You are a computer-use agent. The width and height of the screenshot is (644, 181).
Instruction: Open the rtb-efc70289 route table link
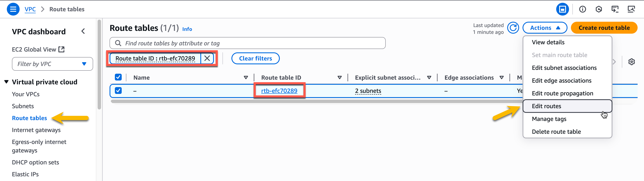pyautogui.click(x=279, y=91)
